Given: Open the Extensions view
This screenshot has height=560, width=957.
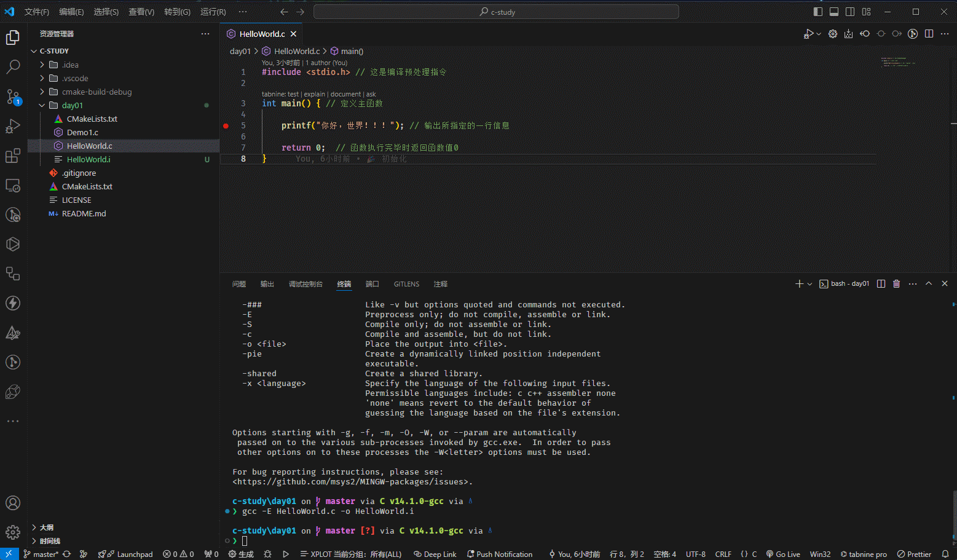Looking at the screenshot, I should point(13,156).
